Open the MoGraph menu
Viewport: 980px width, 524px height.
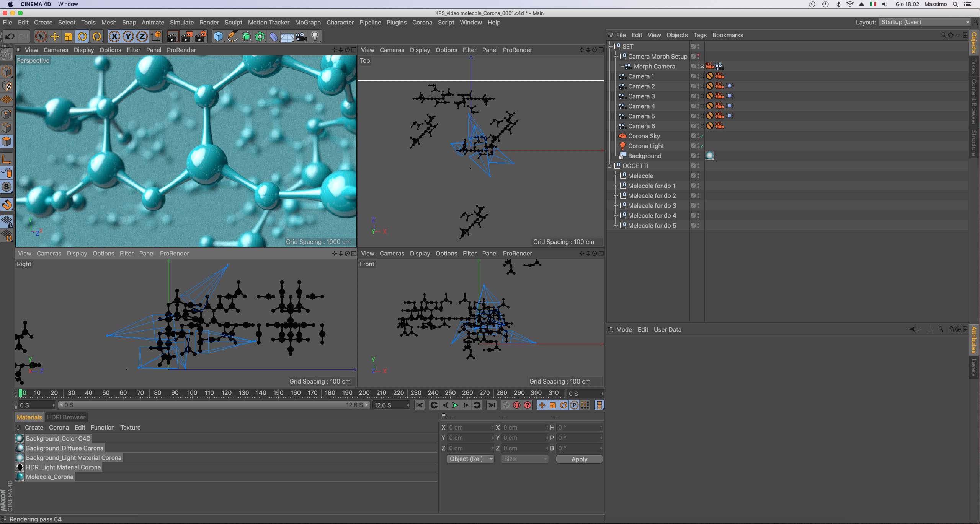[x=307, y=23]
